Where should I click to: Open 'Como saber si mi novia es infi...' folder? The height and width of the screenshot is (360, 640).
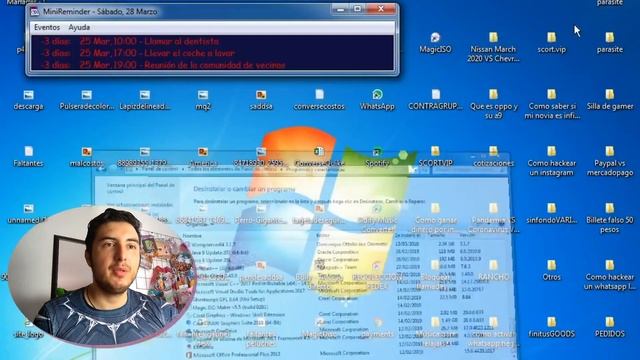[x=552, y=104]
